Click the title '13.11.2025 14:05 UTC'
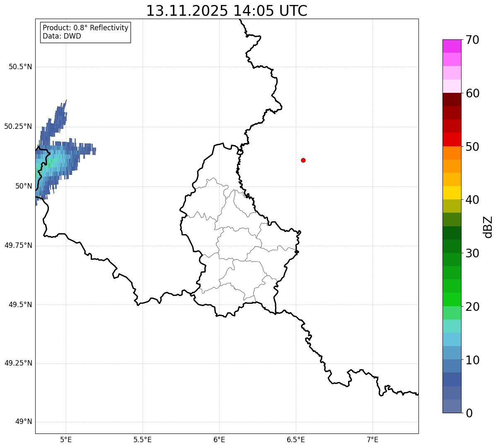The height and width of the screenshot is (448, 498). click(227, 11)
